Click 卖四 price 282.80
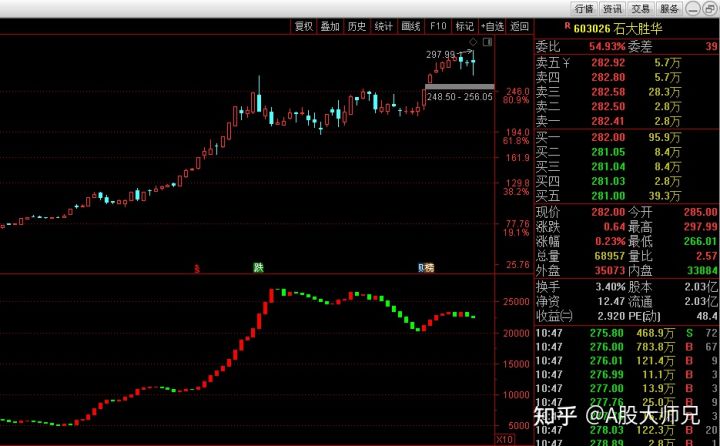The width and height of the screenshot is (720, 446). click(608, 78)
